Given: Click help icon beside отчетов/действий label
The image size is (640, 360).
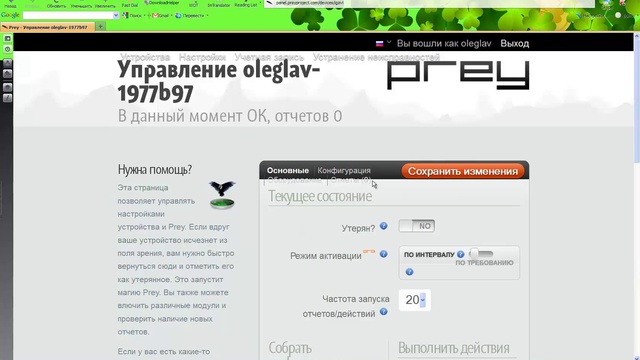Looking at the screenshot, I should point(383,312).
